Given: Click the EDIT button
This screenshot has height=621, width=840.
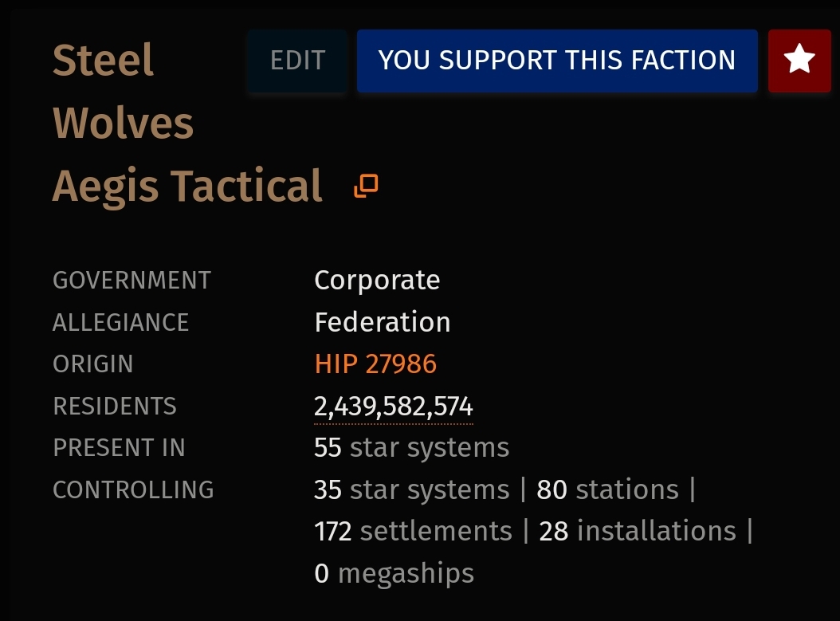Looking at the screenshot, I should point(297,61).
